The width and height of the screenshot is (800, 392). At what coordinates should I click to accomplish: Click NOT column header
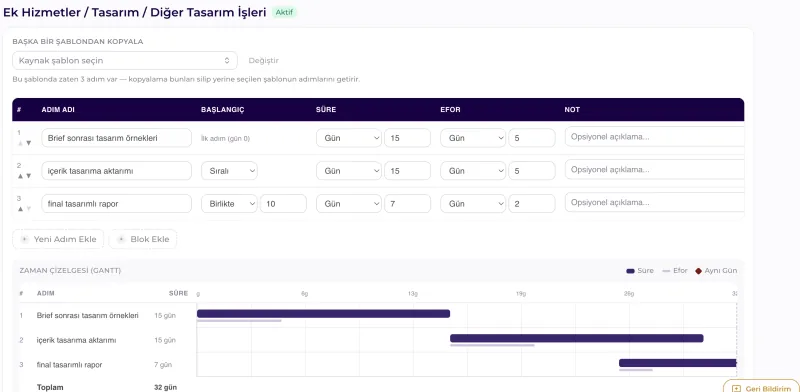click(x=572, y=110)
